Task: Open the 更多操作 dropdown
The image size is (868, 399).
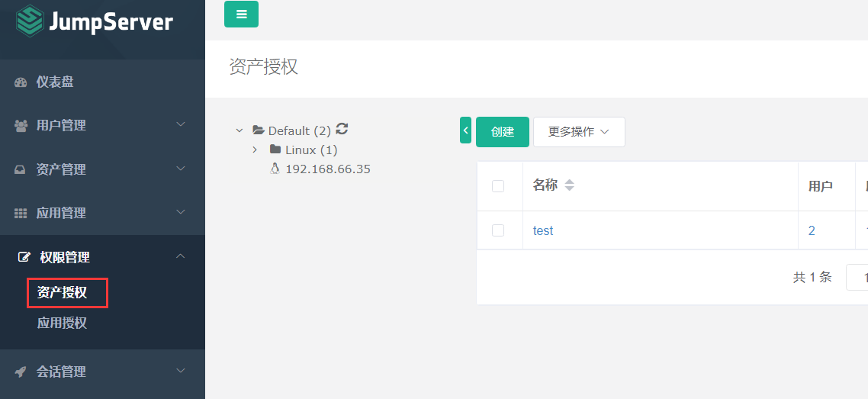Action: coord(579,132)
